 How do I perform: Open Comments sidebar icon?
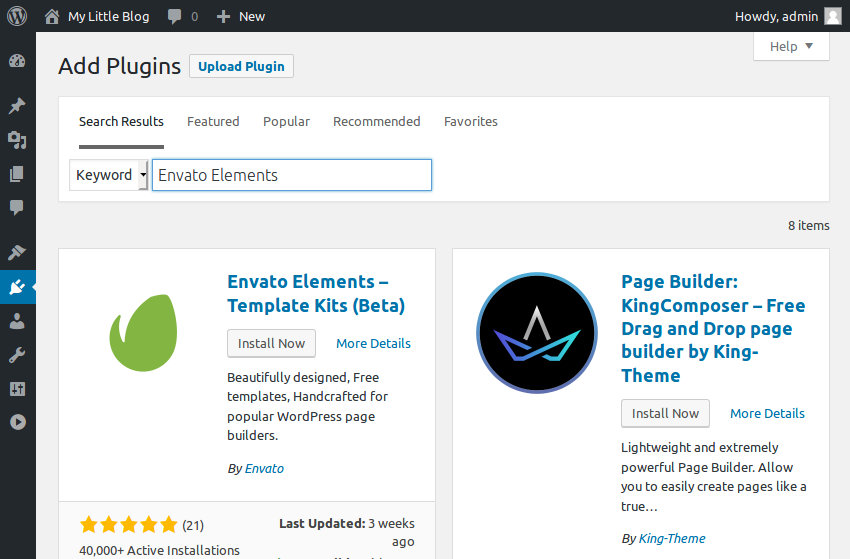[17, 207]
